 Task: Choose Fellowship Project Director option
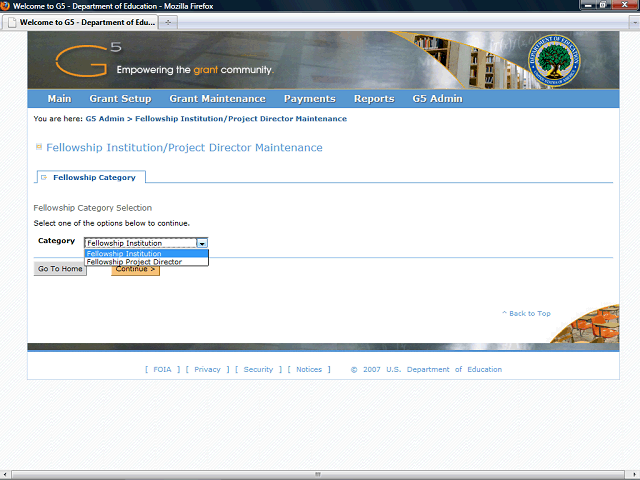click(146, 262)
